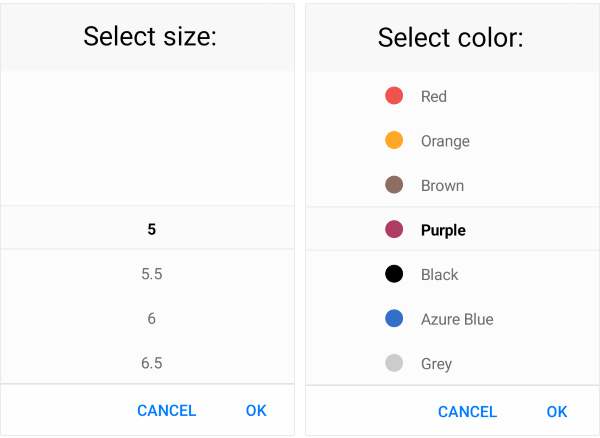Click the purple color circle
Image resolution: width=600 pixels, height=438 pixels.
tap(394, 230)
